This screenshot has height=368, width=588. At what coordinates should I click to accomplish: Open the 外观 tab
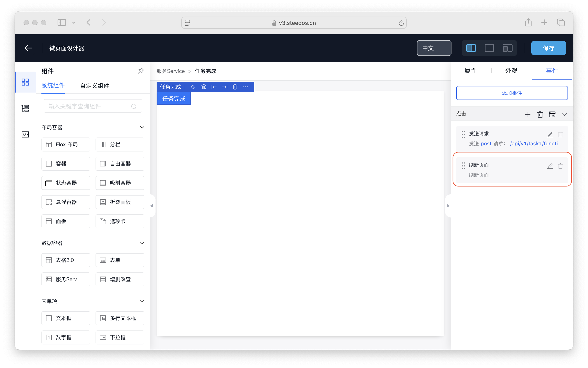coord(511,71)
